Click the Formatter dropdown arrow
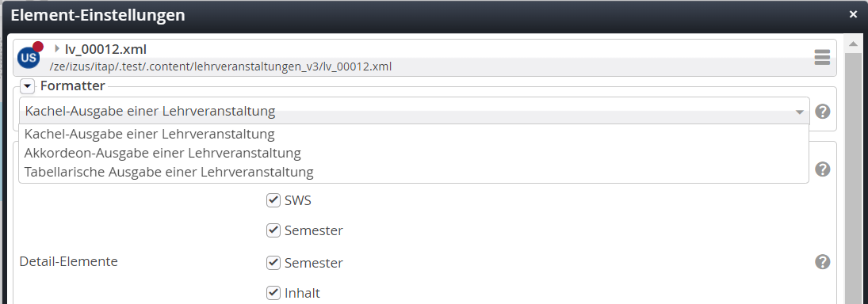868x304 pixels. [x=799, y=112]
